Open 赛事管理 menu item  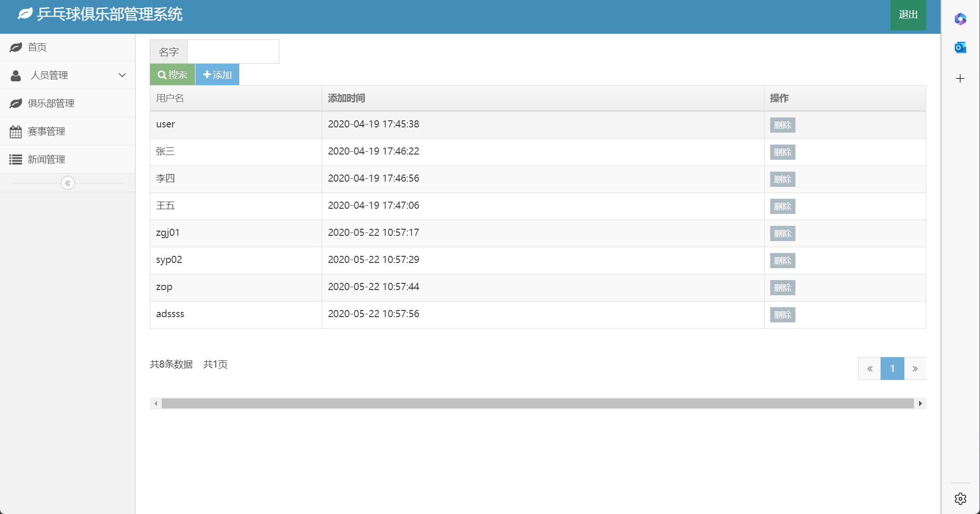pos(46,131)
